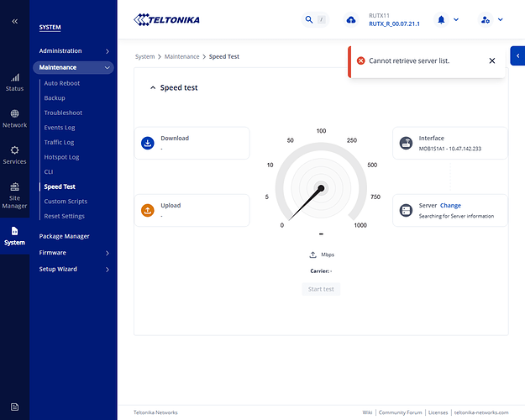
Task: Open the Status section in sidebar
Action: click(14, 81)
